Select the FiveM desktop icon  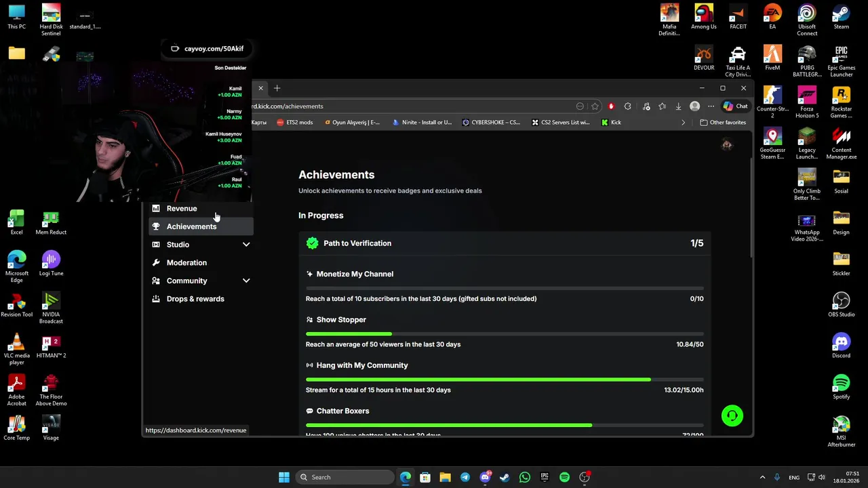click(772, 58)
